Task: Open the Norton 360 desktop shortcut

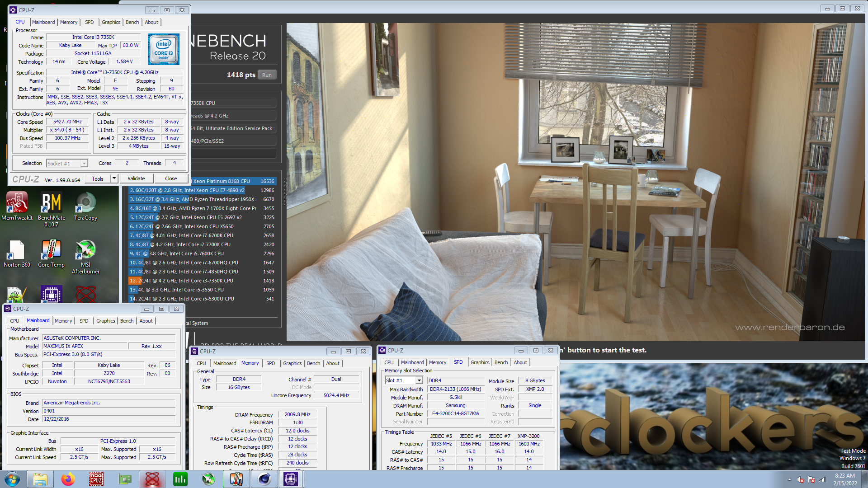Action: coord(17,253)
